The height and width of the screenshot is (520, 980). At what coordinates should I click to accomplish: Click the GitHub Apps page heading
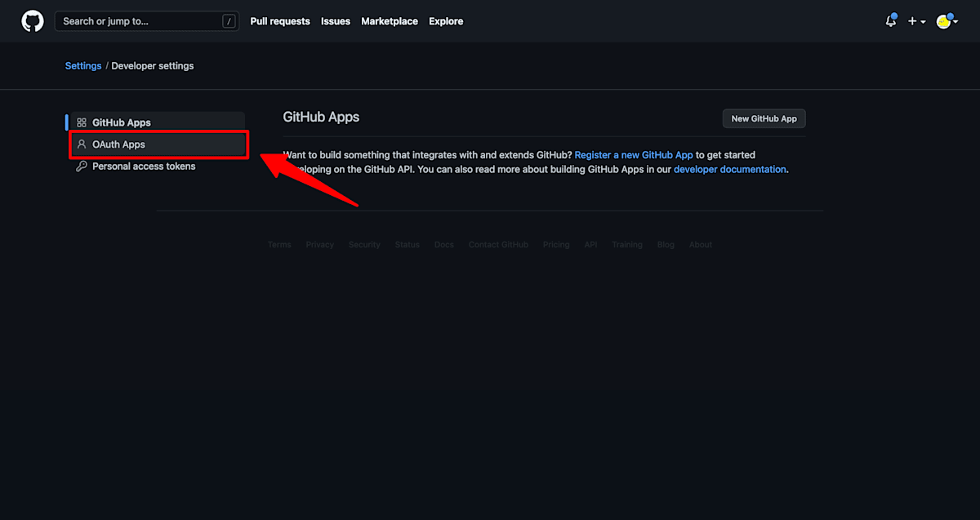[321, 117]
